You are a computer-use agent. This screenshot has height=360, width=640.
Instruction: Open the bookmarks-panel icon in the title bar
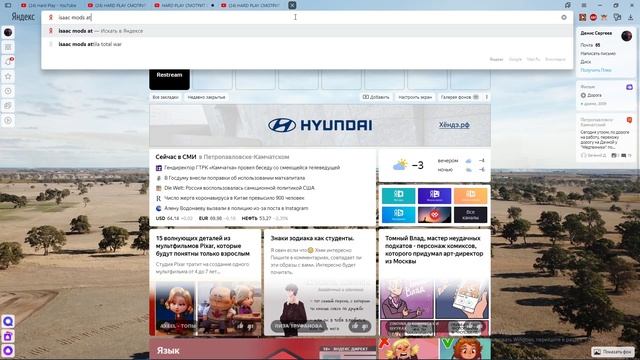click(x=568, y=5)
